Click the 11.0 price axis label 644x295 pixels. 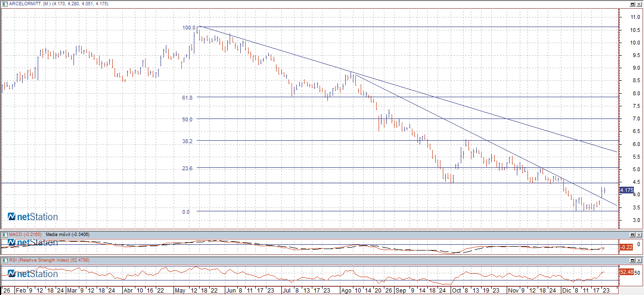tap(635, 17)
